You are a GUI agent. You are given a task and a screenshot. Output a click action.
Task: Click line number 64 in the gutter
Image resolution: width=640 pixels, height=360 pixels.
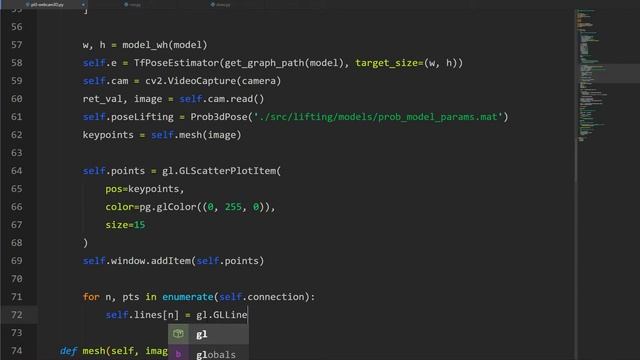17,171
